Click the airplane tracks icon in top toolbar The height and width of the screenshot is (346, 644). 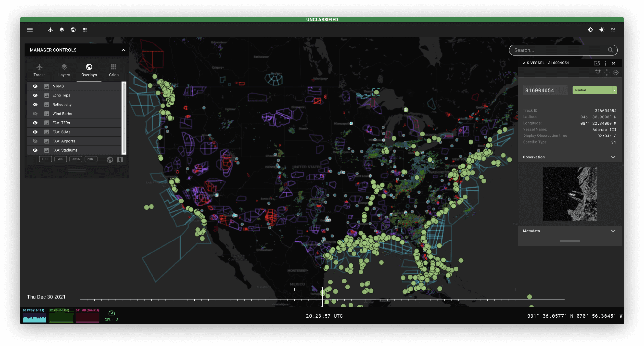pos(50,30)
